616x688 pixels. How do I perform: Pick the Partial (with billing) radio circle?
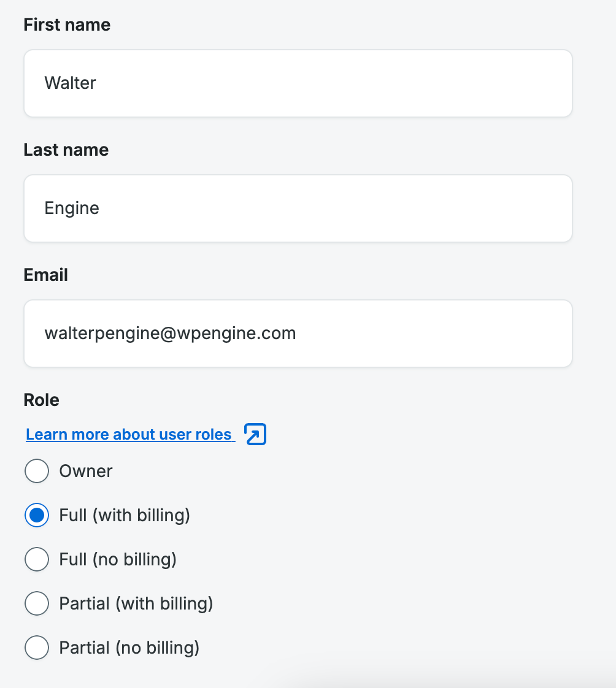pyautogui.click(x=37, y=603)
